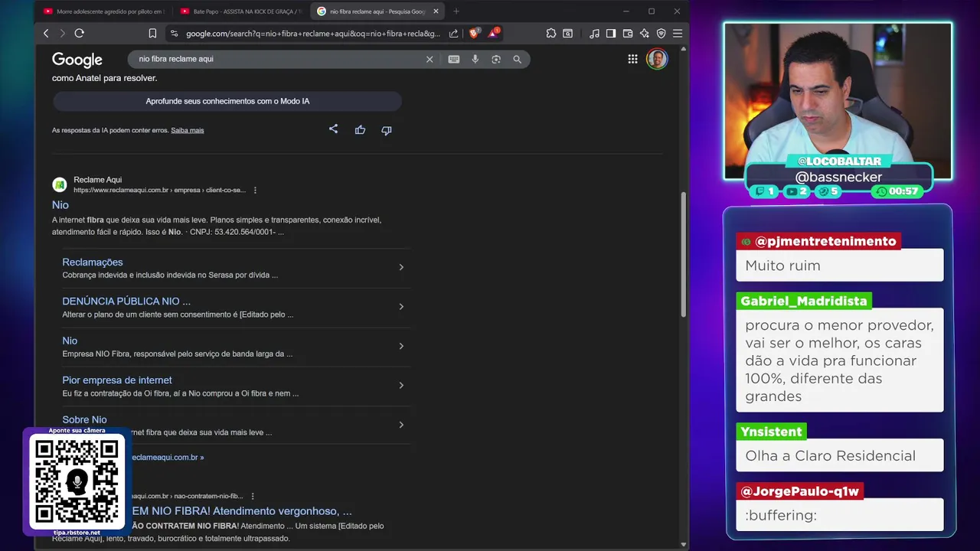Open Brave Rewards triangle icon

pyautogui.click(x=494, y=34)
